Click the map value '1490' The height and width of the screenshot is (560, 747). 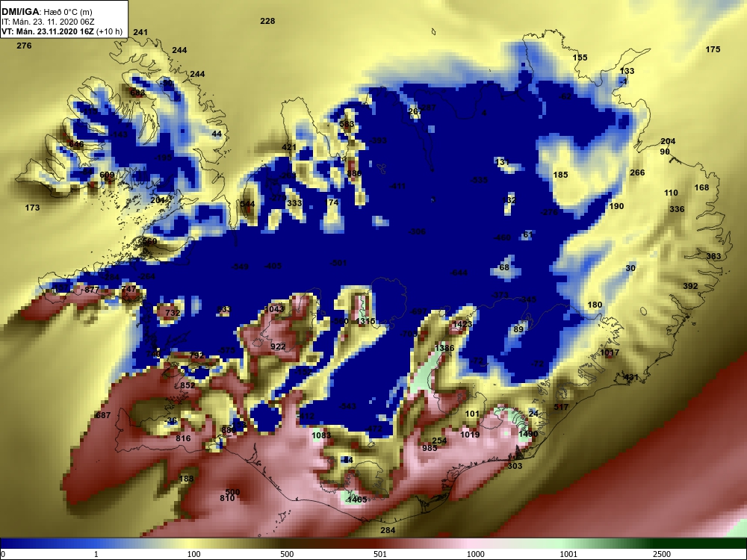coord(528,434)
